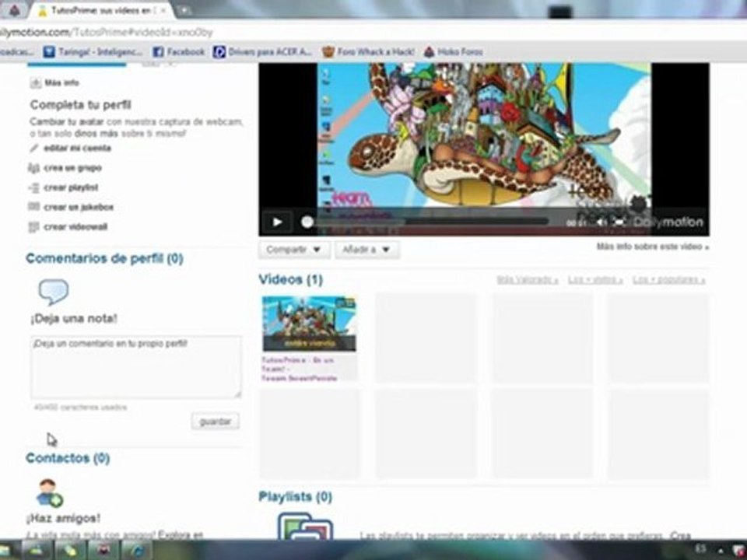Click the Playlists (0) heading
747x560 pixels.
(x=296, y=497)
